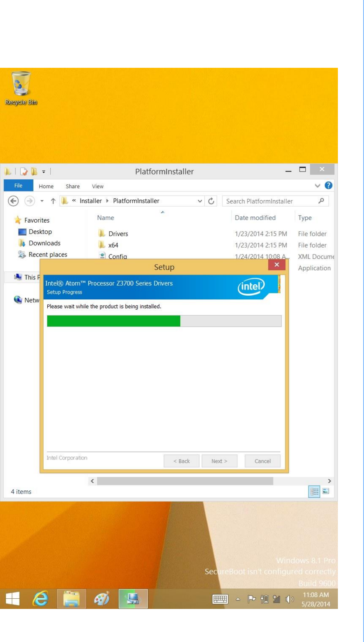Click the disabled Back button in Setup

(182, 461)
